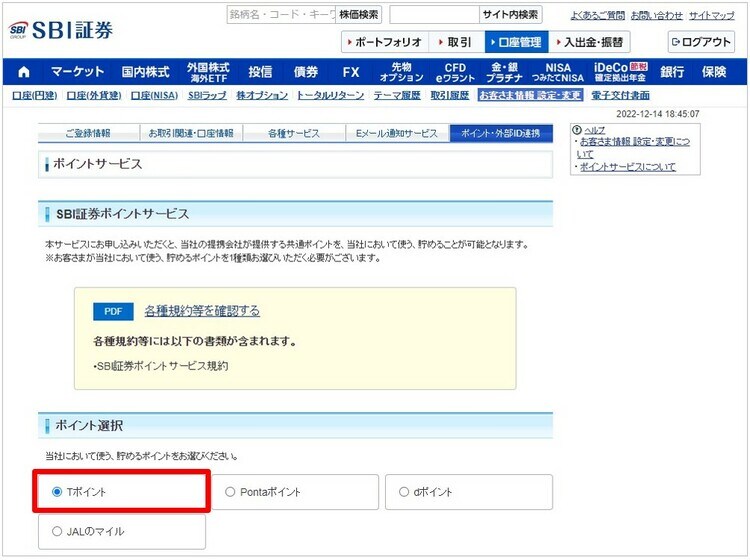
Task: Open 先物オプション menu
Action: (401, 72)
